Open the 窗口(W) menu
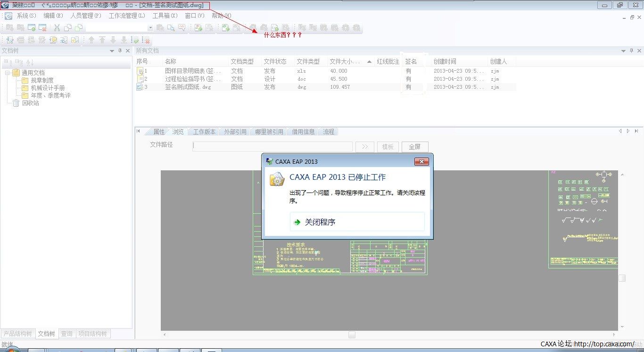 coord(195,16)
